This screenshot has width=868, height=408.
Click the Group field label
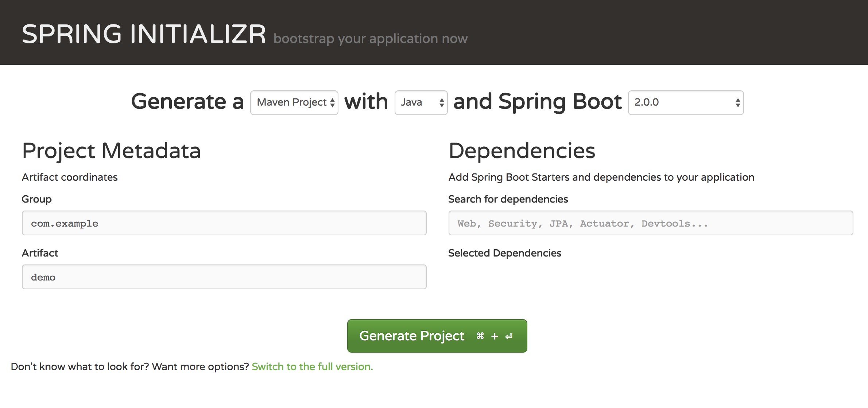(x=36, y=199)
